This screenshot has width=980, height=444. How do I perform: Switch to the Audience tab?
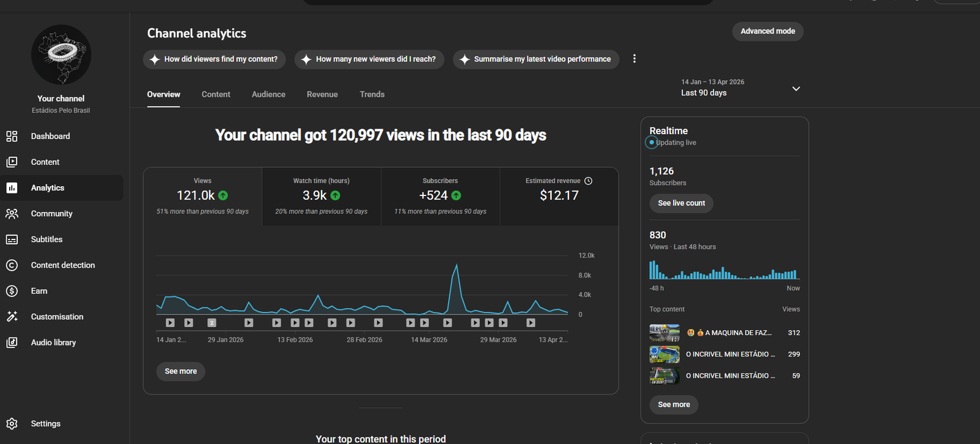click(x=268, y=94)
